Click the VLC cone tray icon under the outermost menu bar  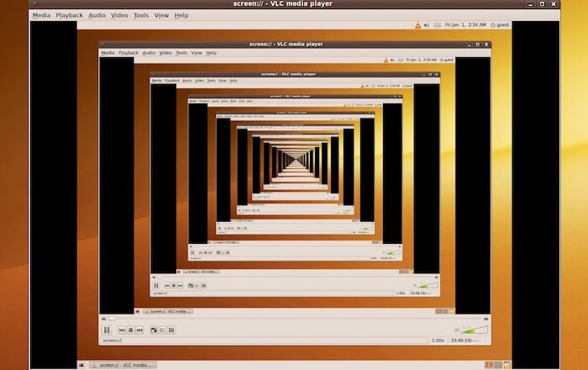point(417,25)
